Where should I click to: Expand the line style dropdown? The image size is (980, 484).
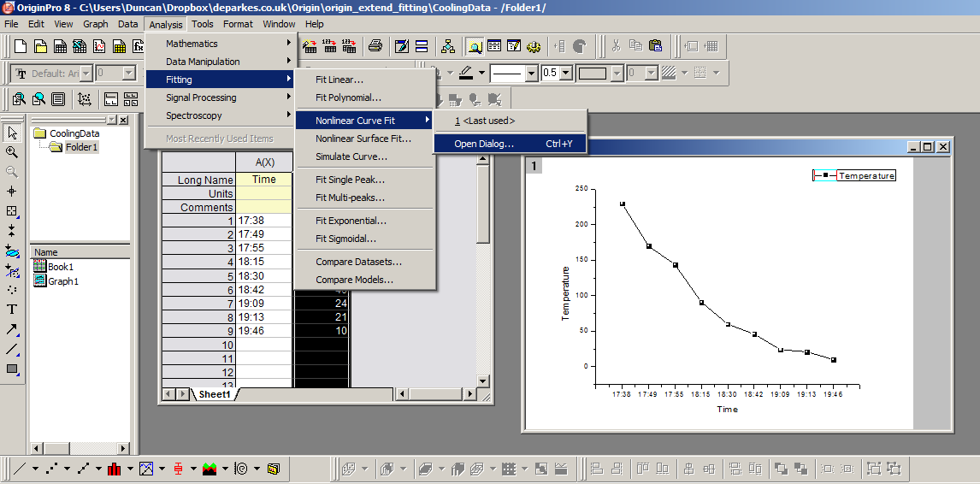531,74
